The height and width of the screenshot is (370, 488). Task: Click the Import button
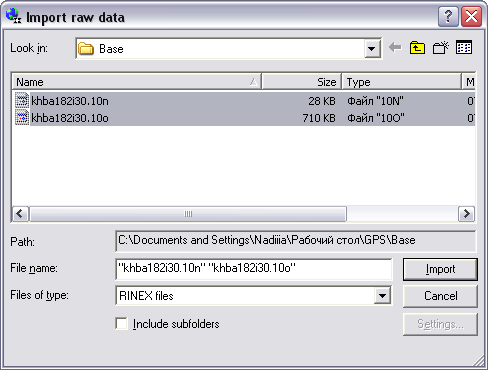(440, 269)
